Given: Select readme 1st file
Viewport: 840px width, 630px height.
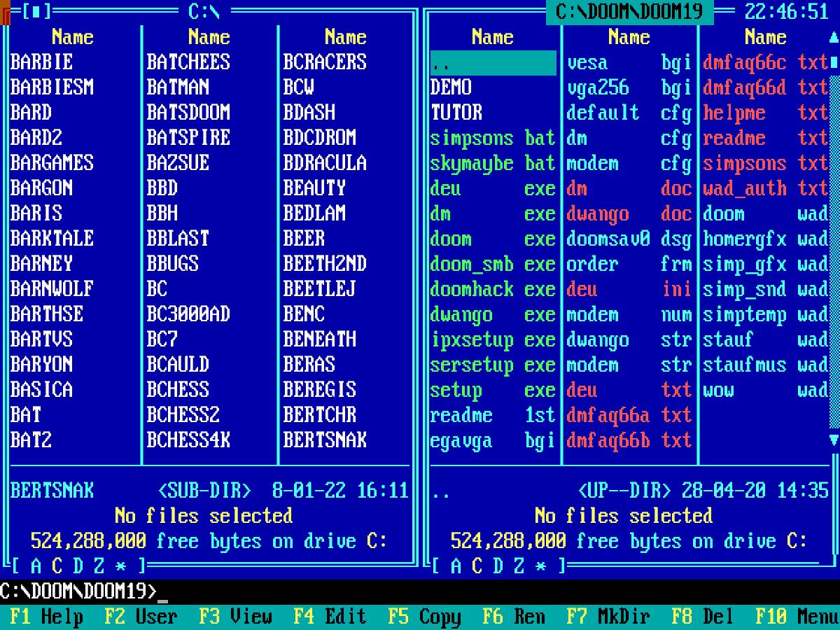Looking at the screenshot, I should 493,415.
